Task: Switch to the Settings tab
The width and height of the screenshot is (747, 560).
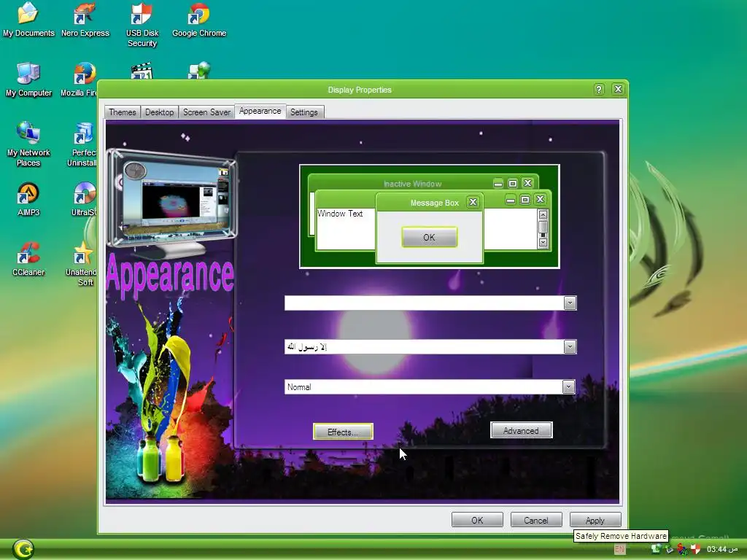Action: click(304, 112)
